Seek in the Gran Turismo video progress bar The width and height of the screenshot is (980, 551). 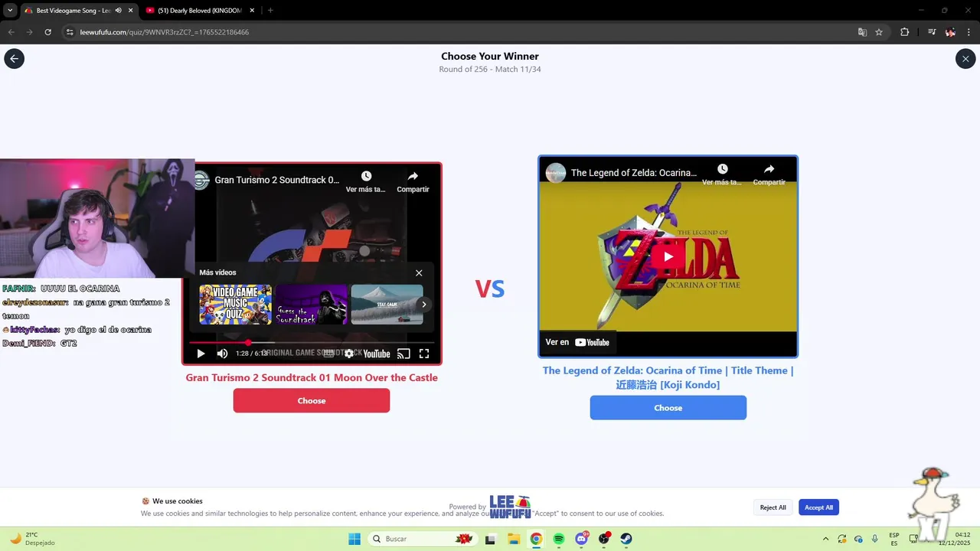(x=312, y=342)
